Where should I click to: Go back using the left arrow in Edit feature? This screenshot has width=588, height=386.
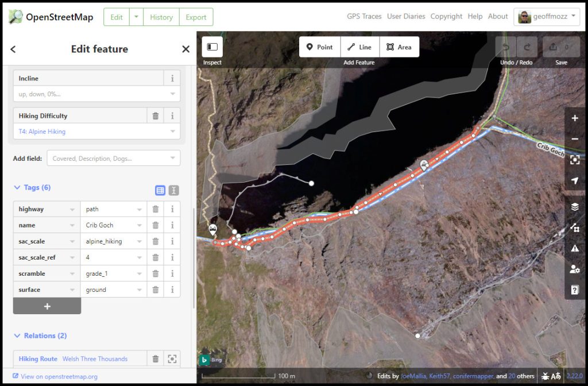13,49
